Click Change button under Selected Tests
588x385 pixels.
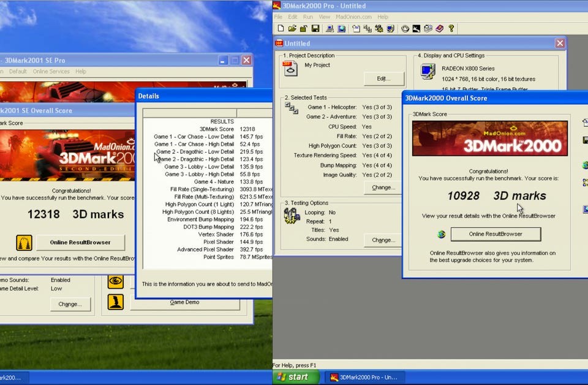coord(383,188)
